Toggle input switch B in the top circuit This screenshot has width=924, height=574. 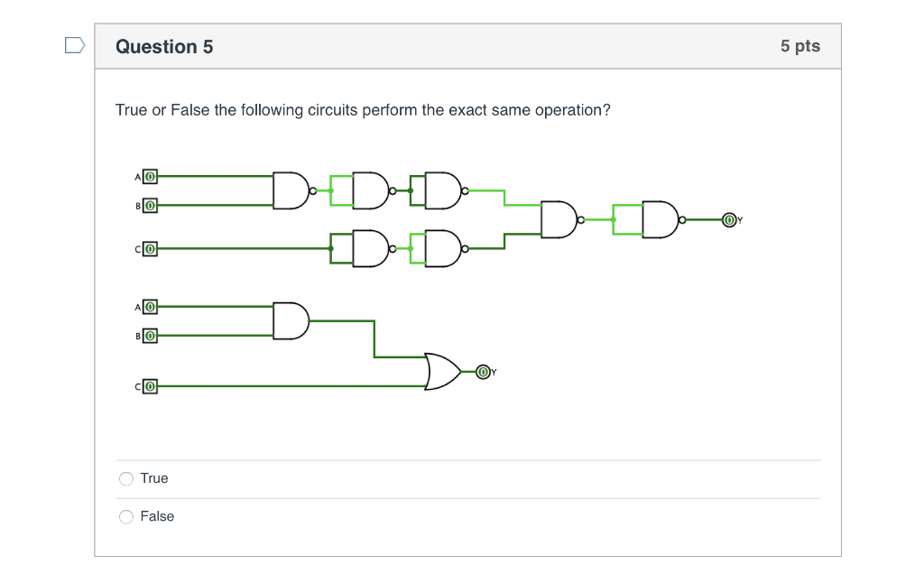coord(148,205)
